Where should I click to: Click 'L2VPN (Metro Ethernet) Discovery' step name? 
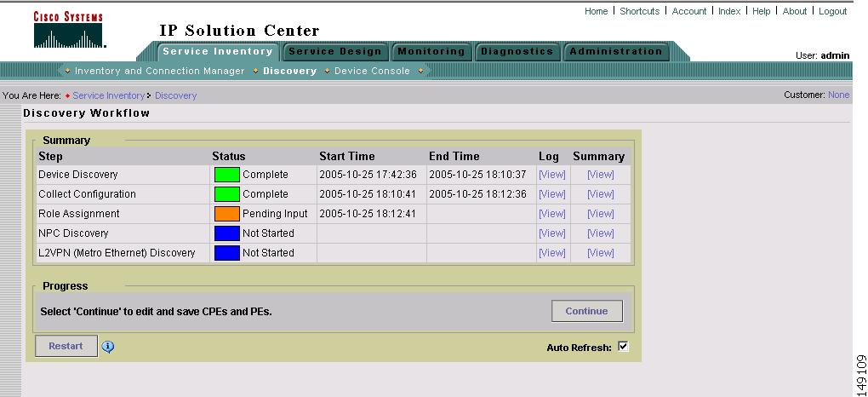[117, 253]
